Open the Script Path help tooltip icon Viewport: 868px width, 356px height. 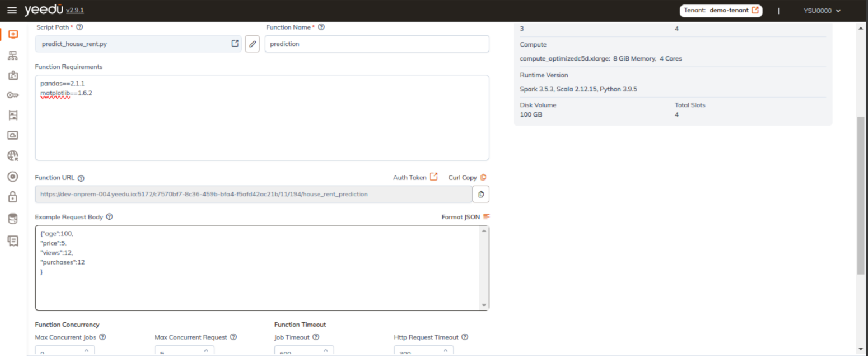(80, 27)
